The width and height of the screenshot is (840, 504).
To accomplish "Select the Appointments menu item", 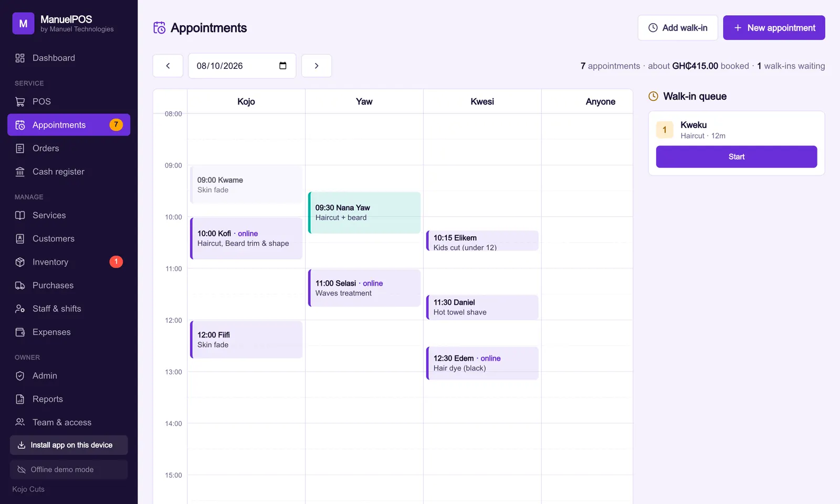I will (69, 125).
